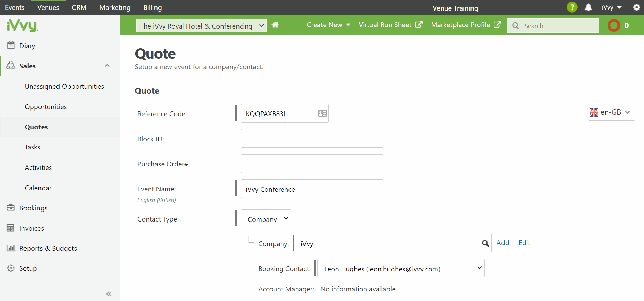
Task: Click the Venue Training text
Action: [x=455, y=8]
